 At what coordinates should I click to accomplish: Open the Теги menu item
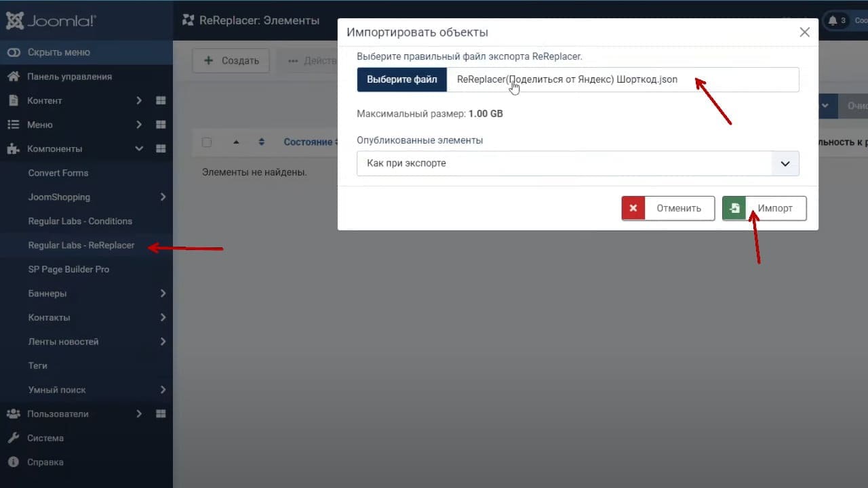[38, 365]
